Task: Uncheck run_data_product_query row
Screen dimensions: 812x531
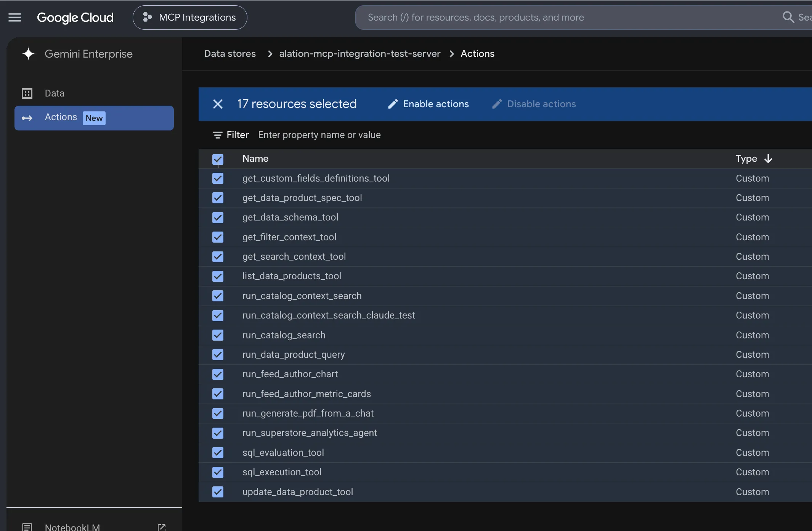Action: click(218, 355)
